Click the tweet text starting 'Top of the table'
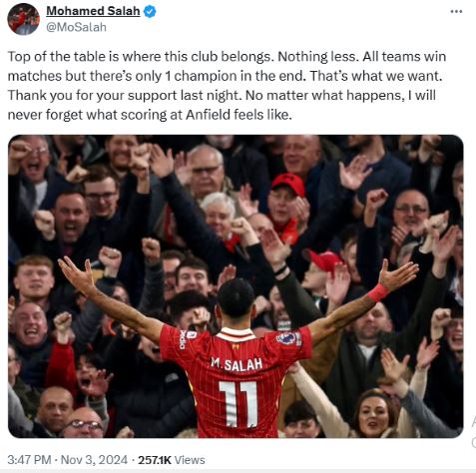The width and height of the screenshot is (476, 473). [227, 86]
